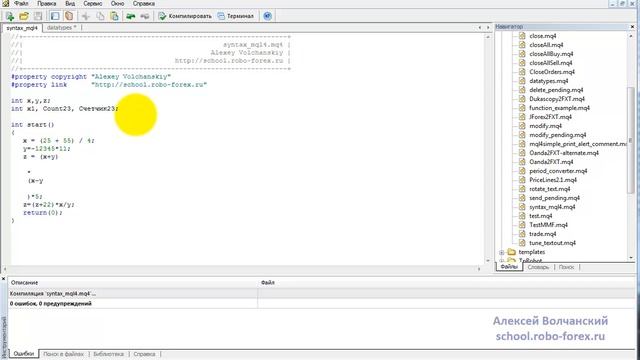Select syntax_mql4.mq4 in the navigator

pos(552,207)
